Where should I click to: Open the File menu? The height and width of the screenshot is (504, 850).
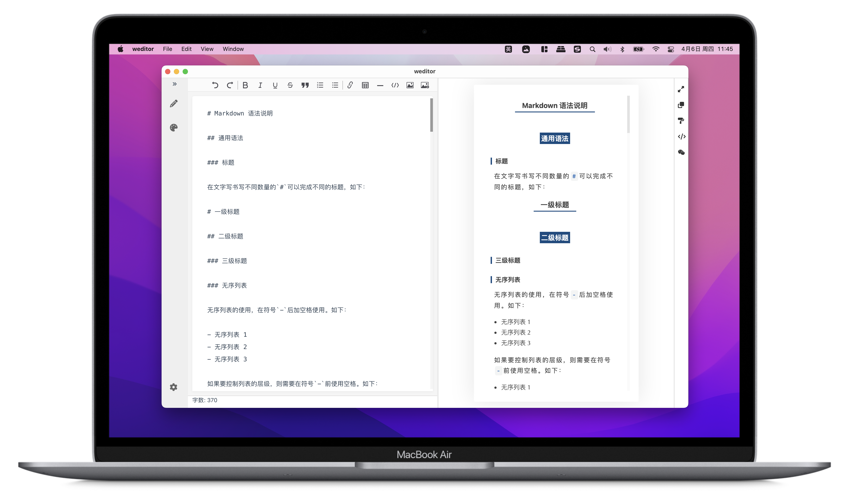(167, 49)
